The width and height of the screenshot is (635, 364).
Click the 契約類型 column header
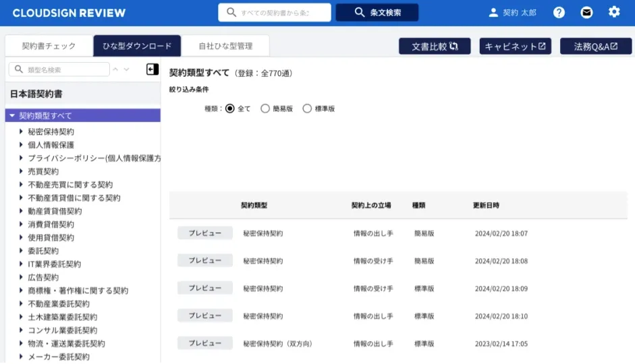coord(254,205)
